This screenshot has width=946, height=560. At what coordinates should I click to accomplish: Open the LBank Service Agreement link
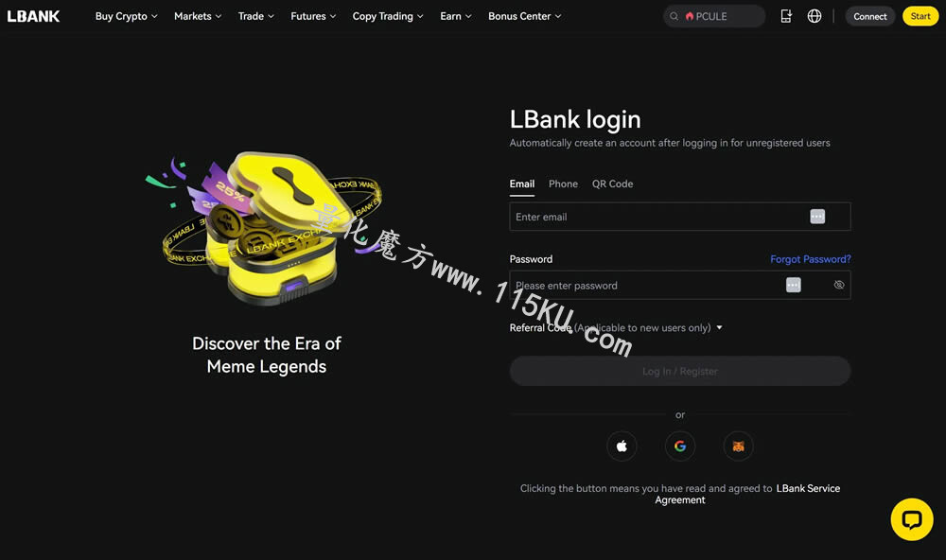pyautogui.click(x=748, y=494)
